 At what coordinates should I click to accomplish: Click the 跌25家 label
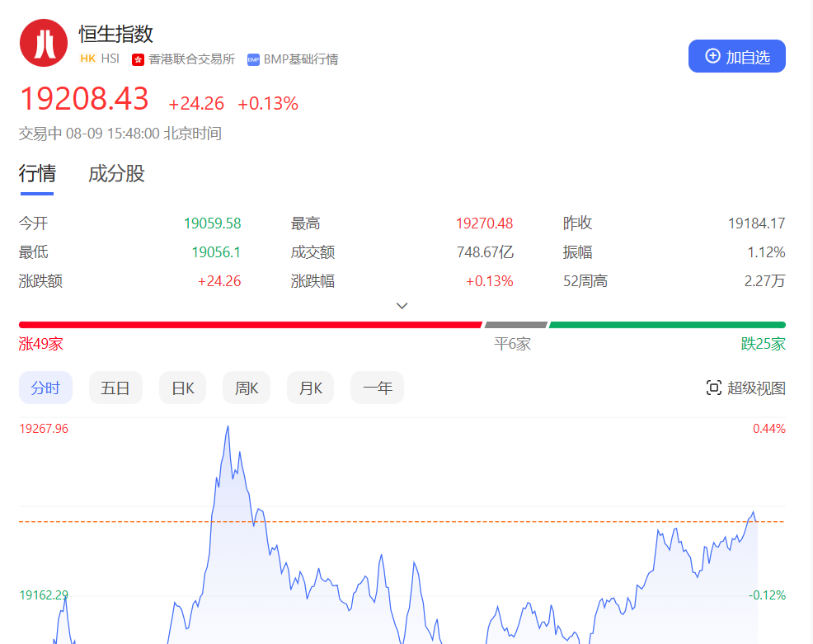pos(764,344)
